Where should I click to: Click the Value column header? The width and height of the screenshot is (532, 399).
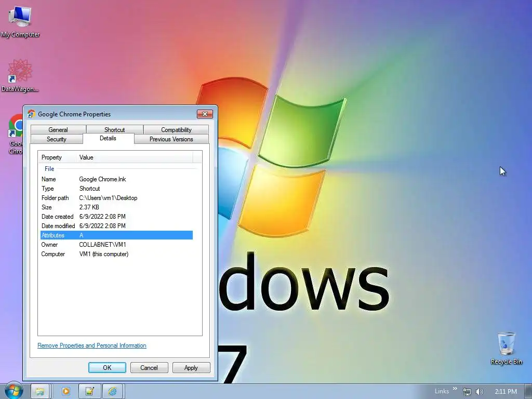135,157
